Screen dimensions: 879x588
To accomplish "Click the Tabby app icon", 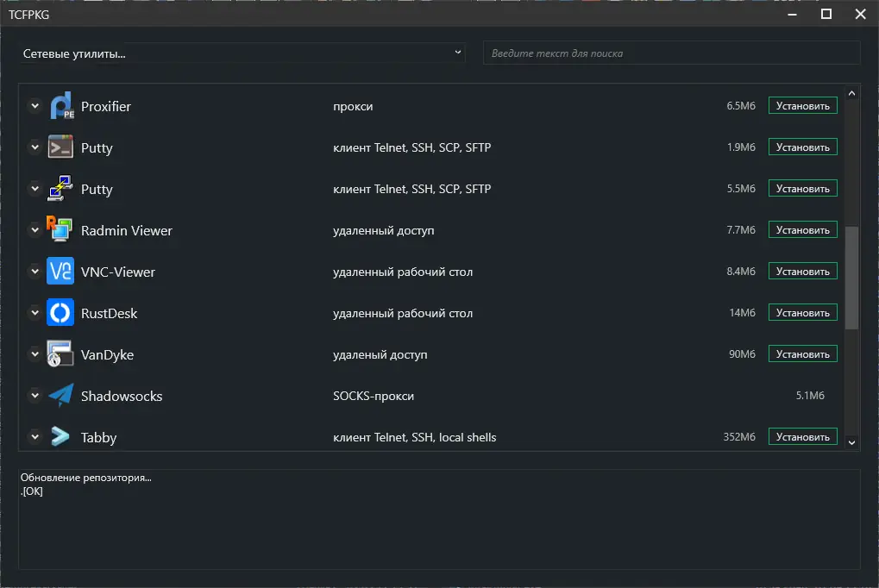I will tap(60, 437).
